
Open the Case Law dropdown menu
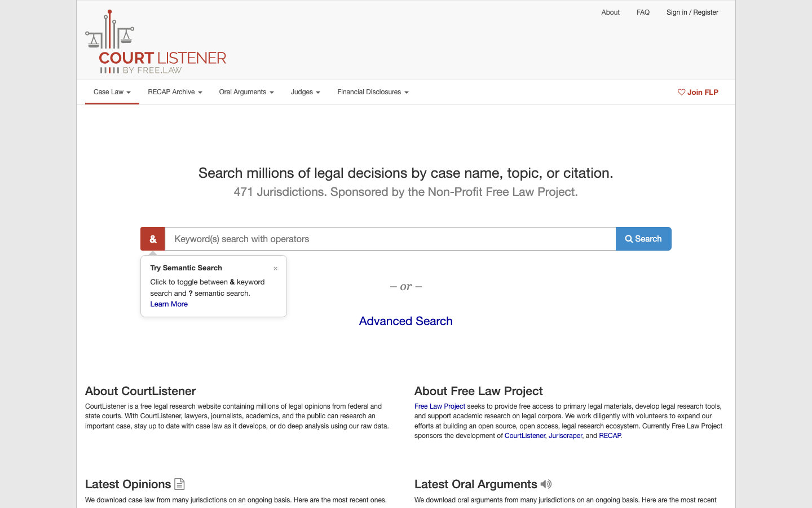pyautogui.click(x=112, y=92)
